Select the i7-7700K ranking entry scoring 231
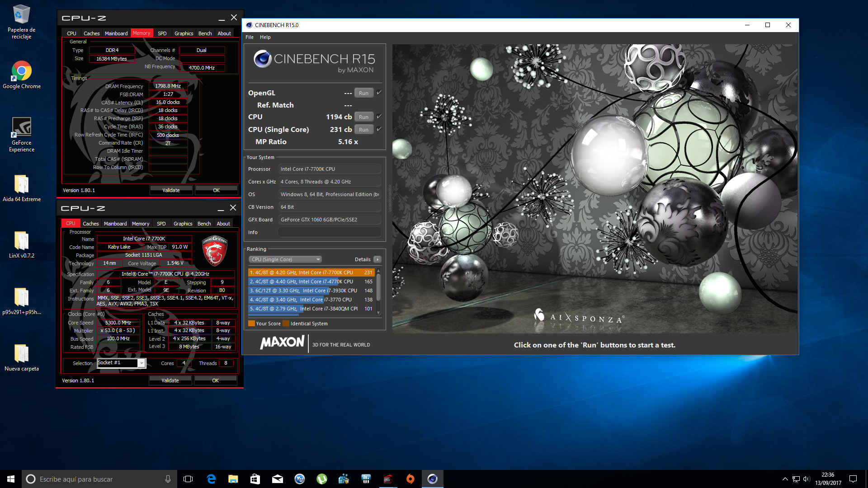 tap(311, 272)
